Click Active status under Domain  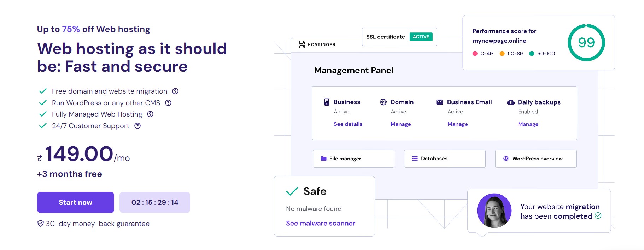[x=398, y=112]
